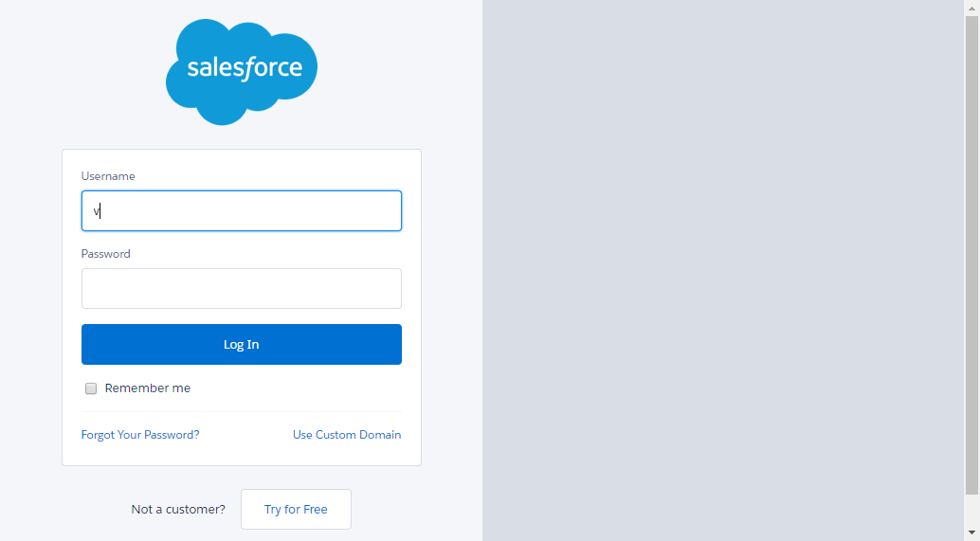Click the Try for Free button
This screenshot has width=980, height=541.
pyautogui.click(x=297, y=509)
